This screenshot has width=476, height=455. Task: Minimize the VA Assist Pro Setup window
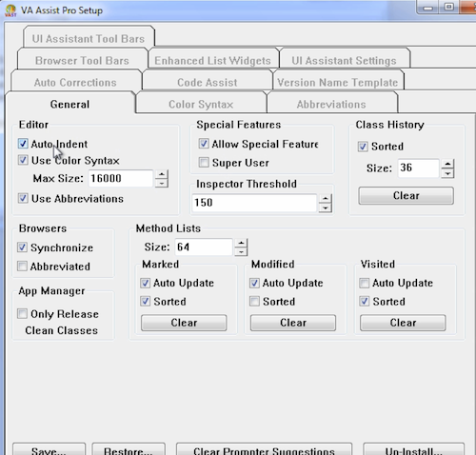pos(427,8)
